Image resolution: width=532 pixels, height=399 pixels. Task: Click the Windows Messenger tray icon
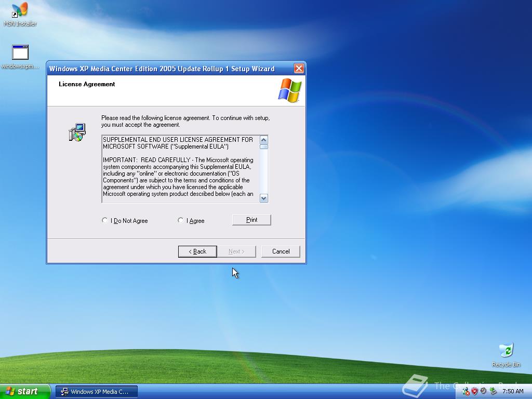466,391
